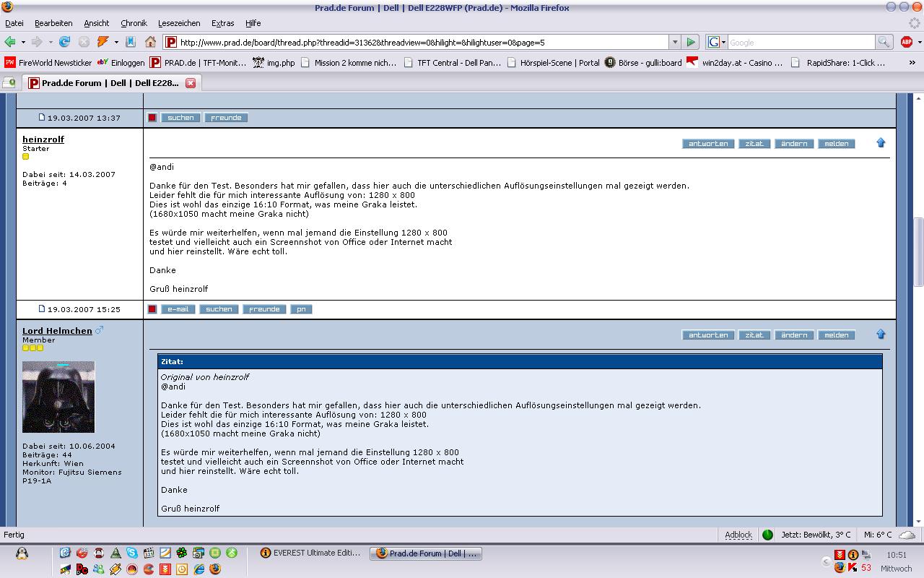Click the green Go arrow beside address bar
Viewport: 924px width, 578px height.
[x=691, y=42]
